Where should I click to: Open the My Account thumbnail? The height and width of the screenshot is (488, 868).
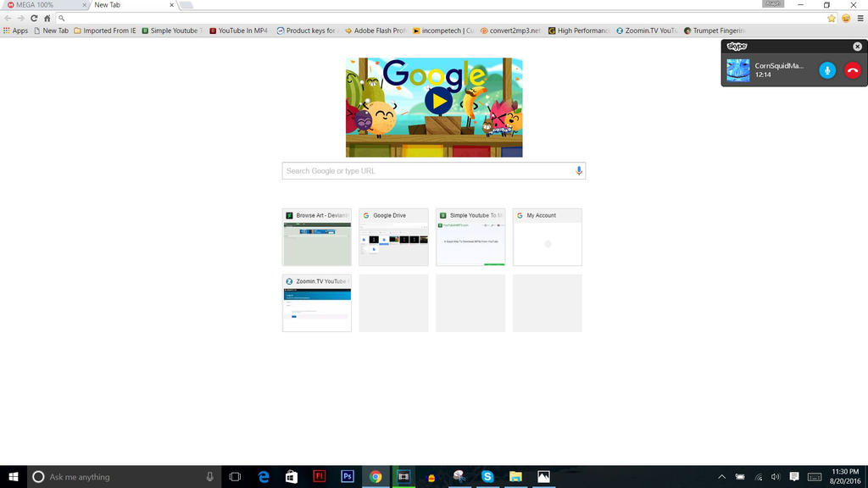(x=548, y=237)
